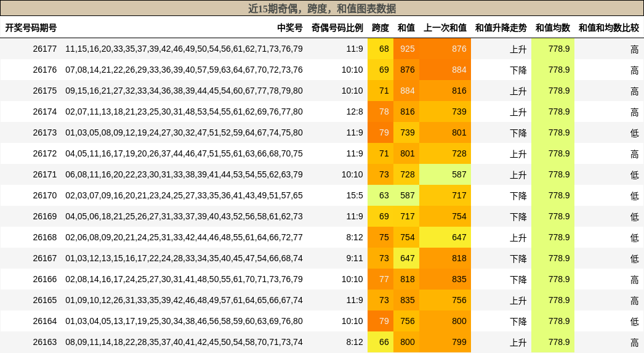This screenshot has width=644, height=353.
Task: Click winning numbers starting 11,15,16,20
Action: [x=184, y=49]
